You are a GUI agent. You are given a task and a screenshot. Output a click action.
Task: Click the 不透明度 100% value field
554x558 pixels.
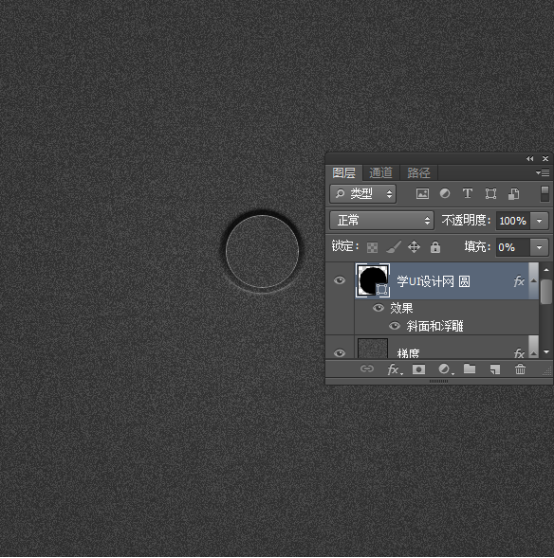tap(513, 221)
